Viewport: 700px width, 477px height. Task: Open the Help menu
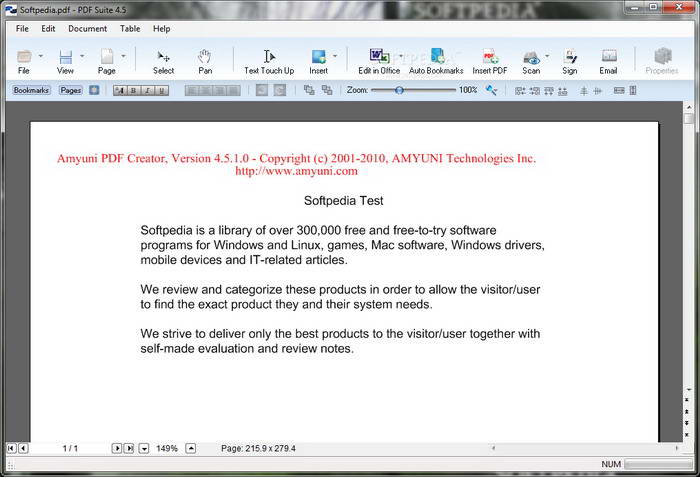[162, 29]
